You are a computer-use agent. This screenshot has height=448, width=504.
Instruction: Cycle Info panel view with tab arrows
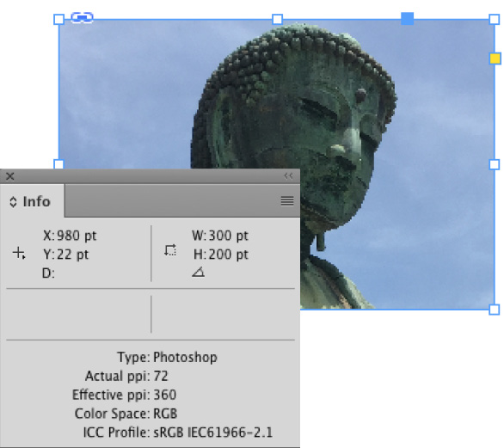(13, 202)
